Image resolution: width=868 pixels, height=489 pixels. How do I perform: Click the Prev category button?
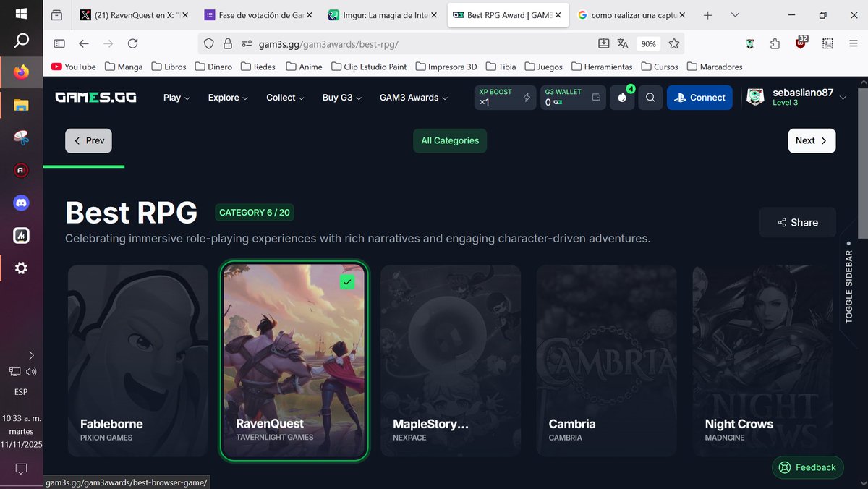pyautogui.click(x=88, y=140)
